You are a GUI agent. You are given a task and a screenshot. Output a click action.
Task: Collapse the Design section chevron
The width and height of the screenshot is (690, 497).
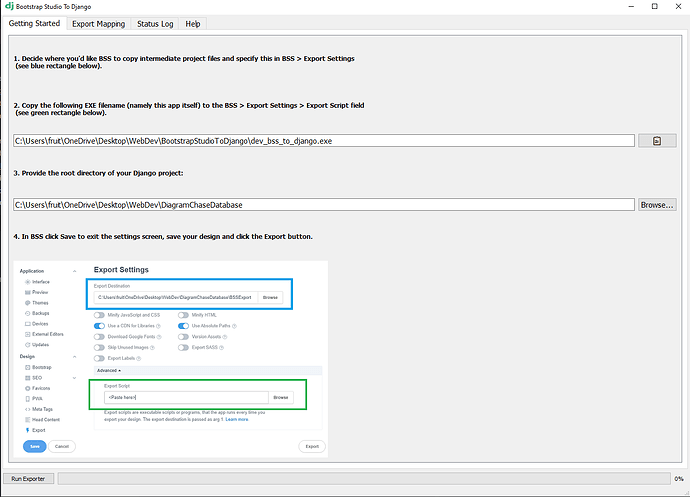tap(74, 357)
